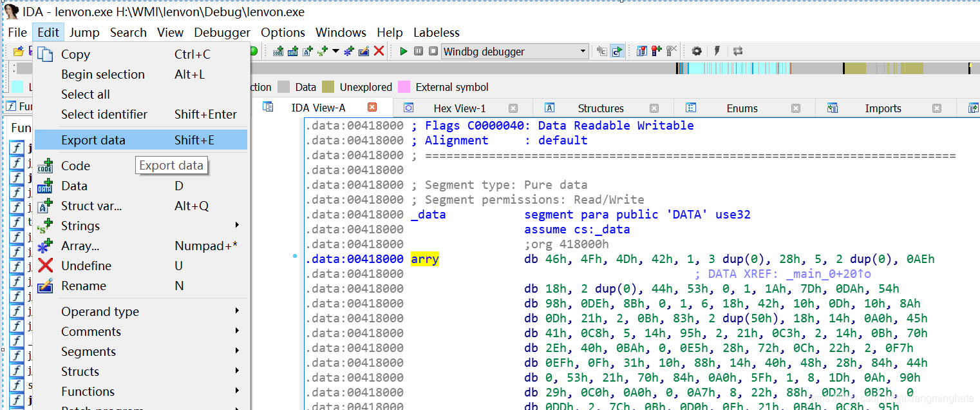Close the IDA View-A tab
The width and height of the screenshot is (980, 410).
[x=372, y=108]
